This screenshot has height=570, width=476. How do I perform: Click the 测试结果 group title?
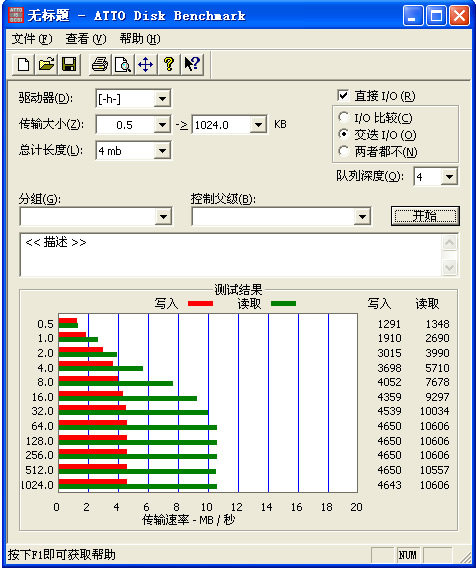pyautogui.click(x=238, y=290)
